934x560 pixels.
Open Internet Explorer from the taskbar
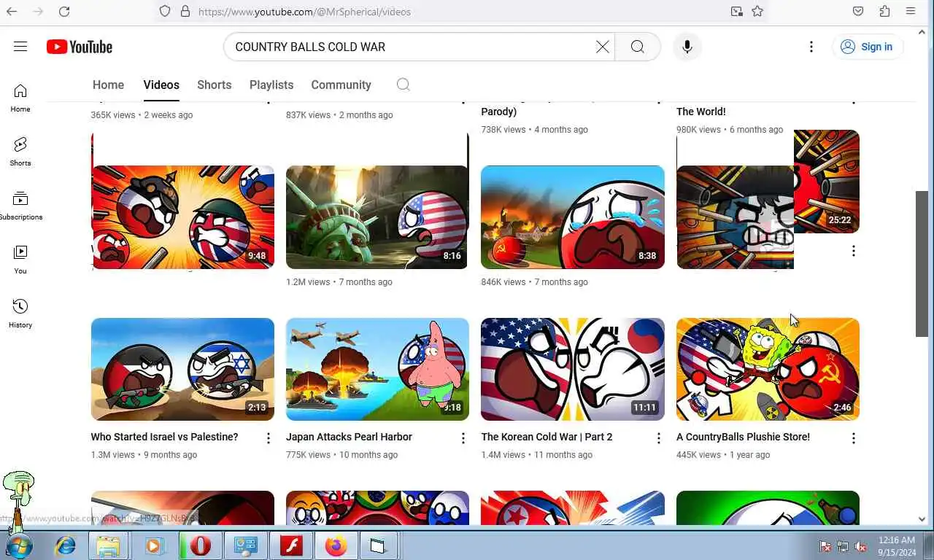65,545
